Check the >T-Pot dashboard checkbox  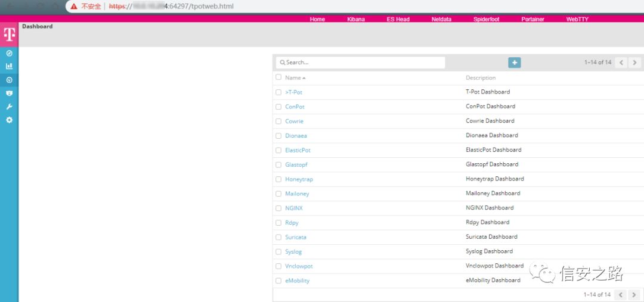tap(278, 92)
